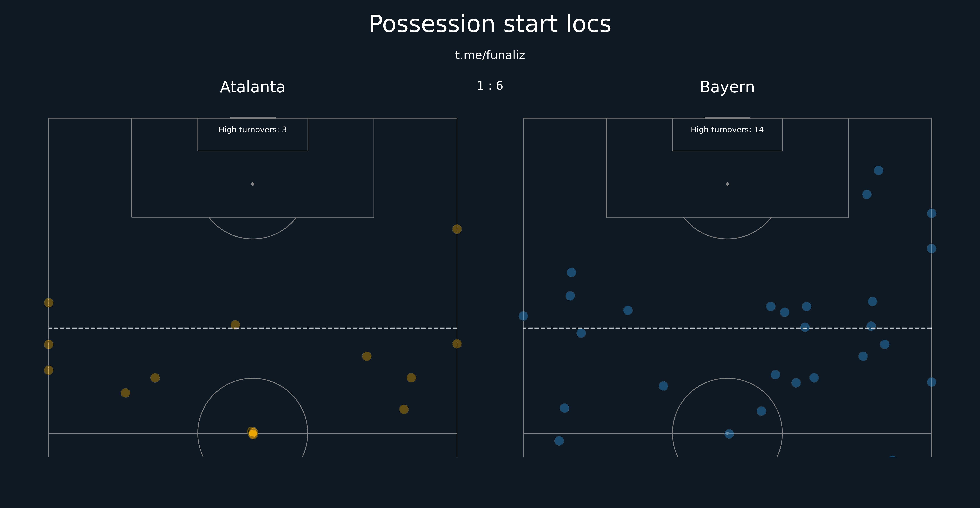Click Bayern's penalty spot marker
This screenshot has width=980, height=508.
tap(727, 184)
